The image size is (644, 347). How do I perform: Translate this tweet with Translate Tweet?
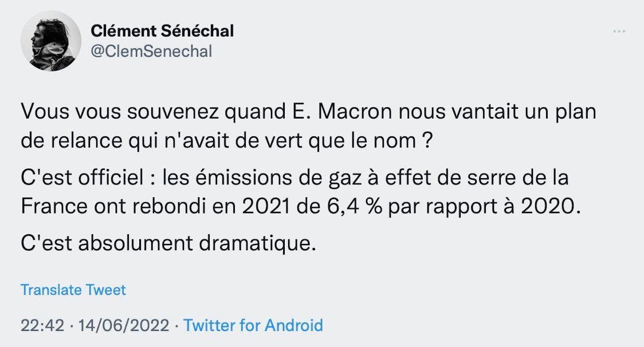tap(73, 290)
